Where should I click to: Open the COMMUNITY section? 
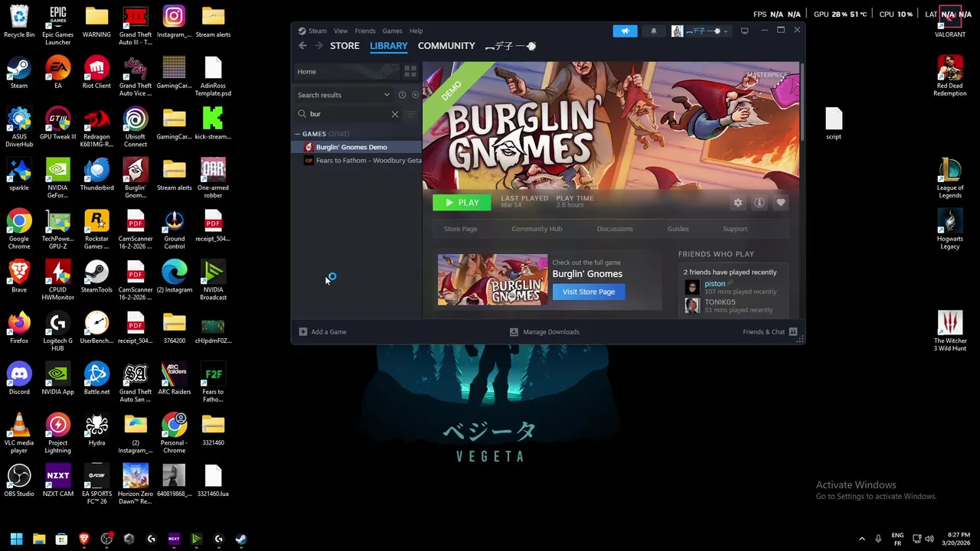(446, 46)
